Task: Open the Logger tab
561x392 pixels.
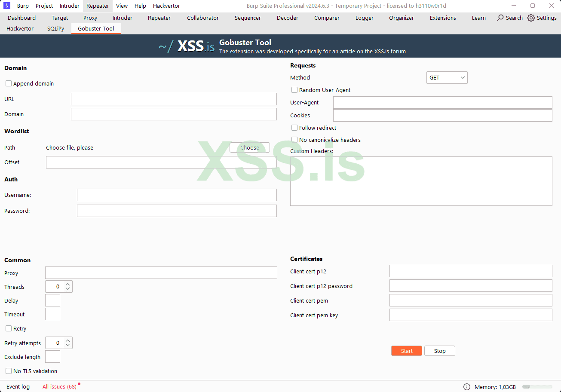Action: coord(365,18)
